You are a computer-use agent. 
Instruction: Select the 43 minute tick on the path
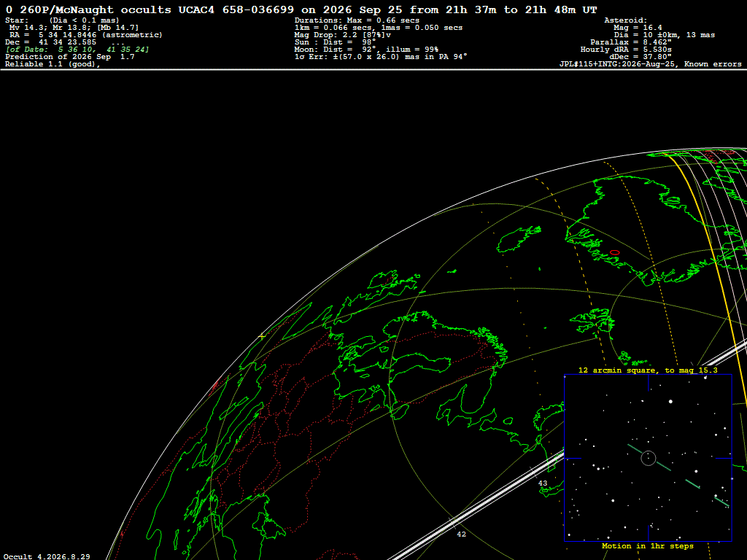pos(543,483)
